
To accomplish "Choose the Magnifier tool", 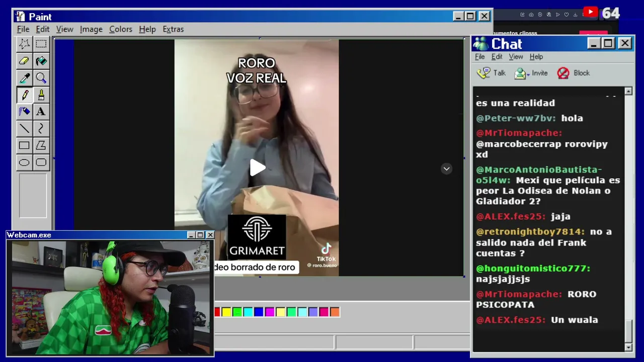I will (x=41, y=78).
